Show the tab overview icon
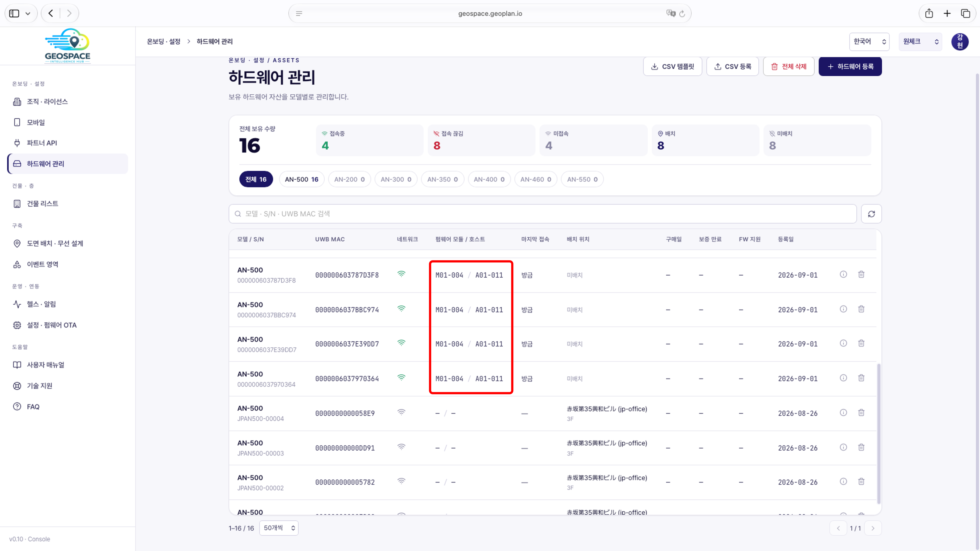 (x=966, y=14)
